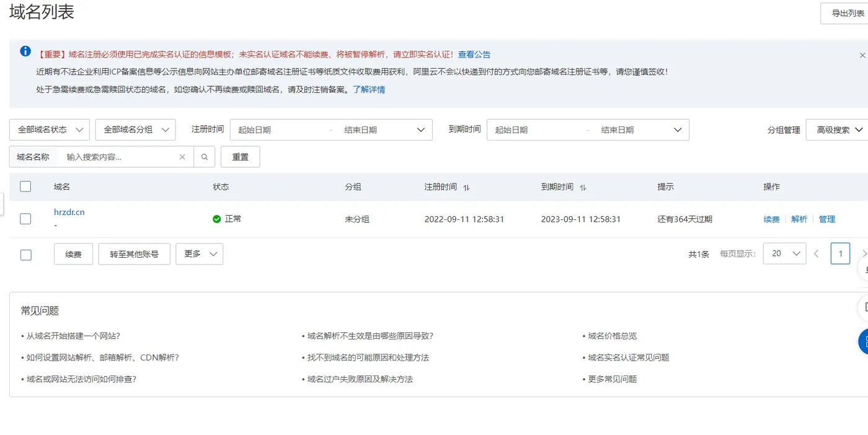This screenshot has height=435, width=868.
Task: Expand the registration date range picker arrow
Action: coord(421,130)
